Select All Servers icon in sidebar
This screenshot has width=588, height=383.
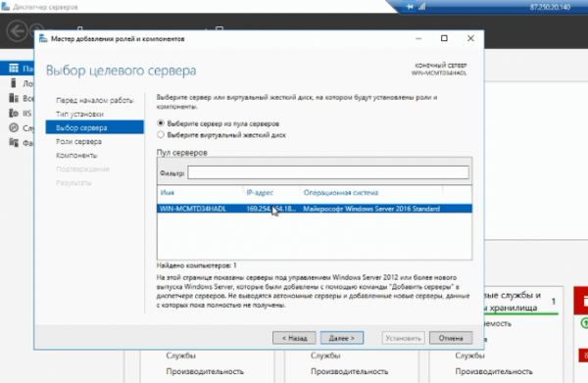pos(14,98)
